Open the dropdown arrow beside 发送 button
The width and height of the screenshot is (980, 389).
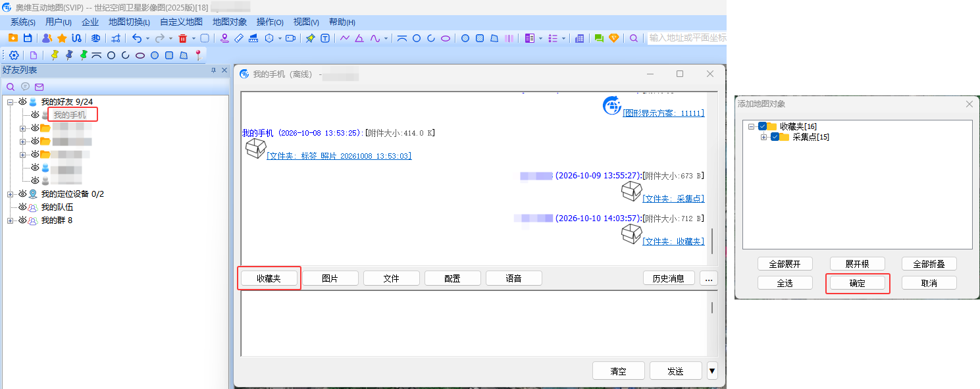coord(712,371)
